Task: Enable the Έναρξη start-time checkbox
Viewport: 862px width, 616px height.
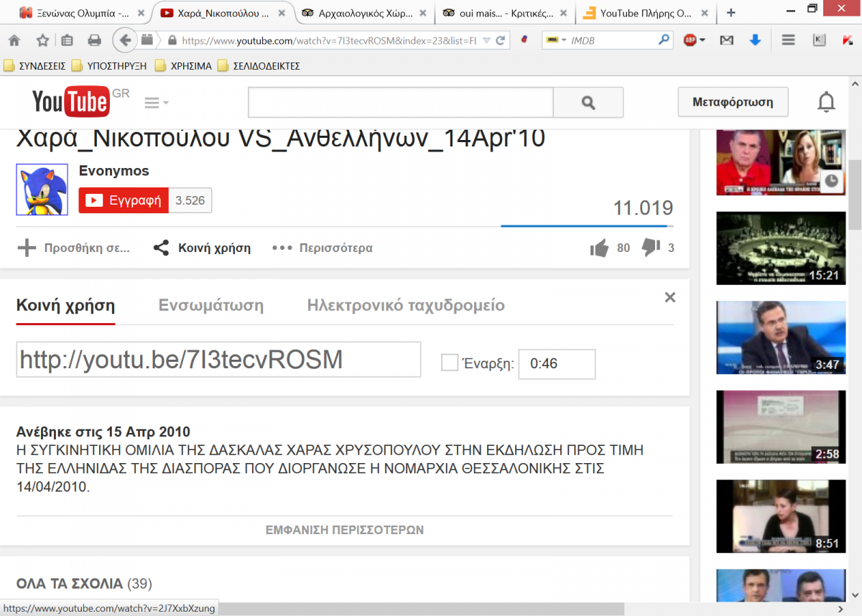Action: pos(450,363)
